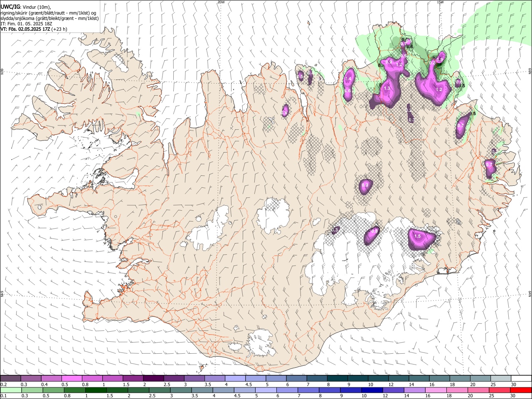The width and height of the screenshot is (532, 399).
Task: Click the 15W longitude label
Action: coord(441,2)
